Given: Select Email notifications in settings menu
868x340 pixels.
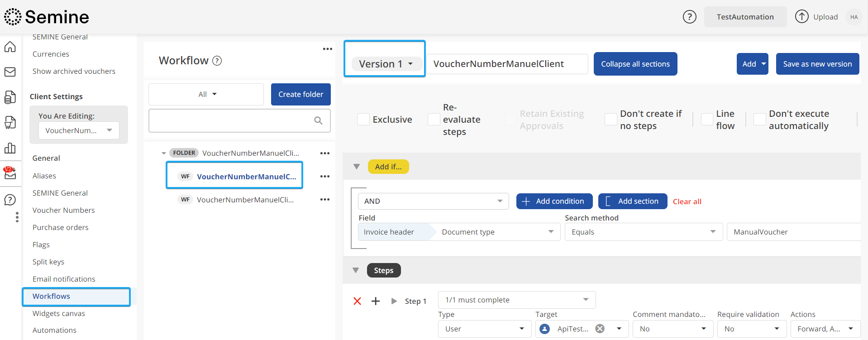Looking at the screenshot, I should tap(64, 279).
